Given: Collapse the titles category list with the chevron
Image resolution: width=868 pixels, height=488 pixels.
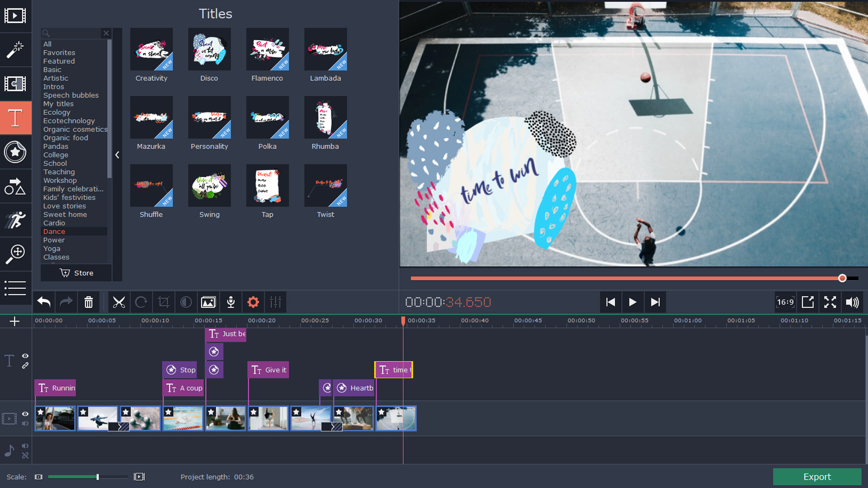Looking at the screenshot, I should (117, 155).
